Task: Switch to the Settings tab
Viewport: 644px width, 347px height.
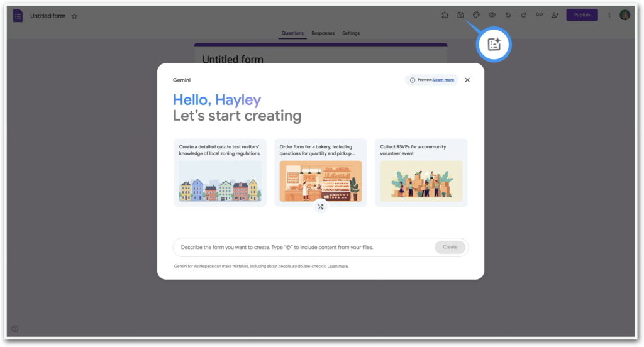Action: pos(351,33)
